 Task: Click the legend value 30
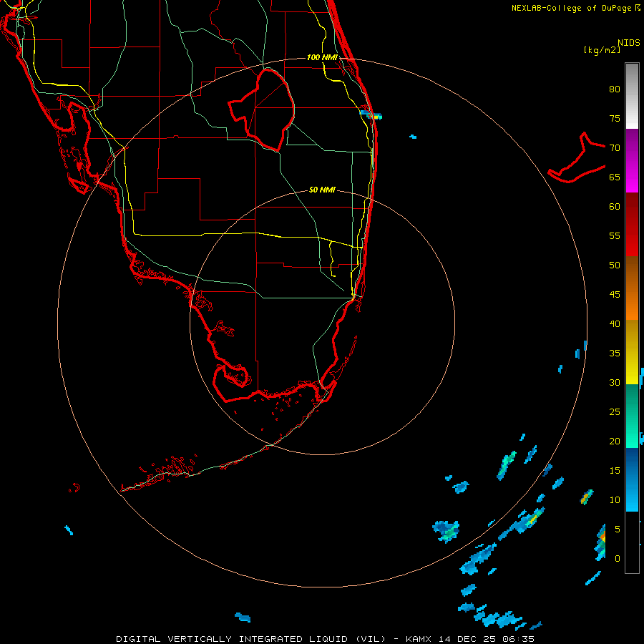[x=615, y=382]
